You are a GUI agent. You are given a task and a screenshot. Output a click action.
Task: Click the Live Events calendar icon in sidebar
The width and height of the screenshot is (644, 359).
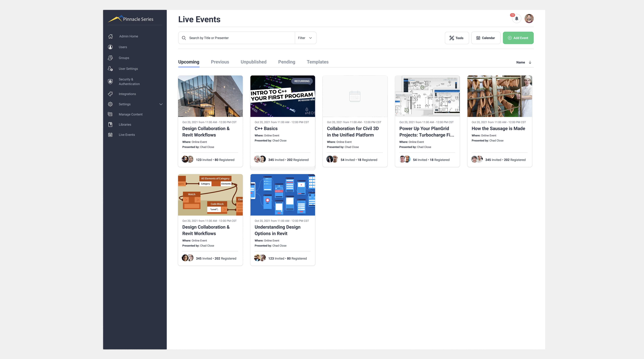tap(110, 135)
